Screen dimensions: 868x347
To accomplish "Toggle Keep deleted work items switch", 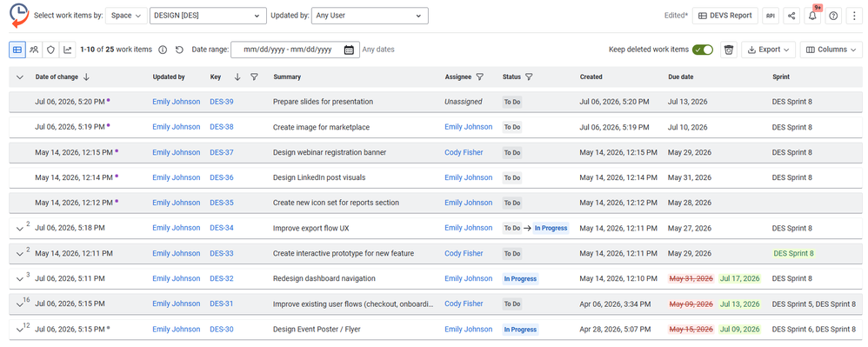I will coord(703,50).
